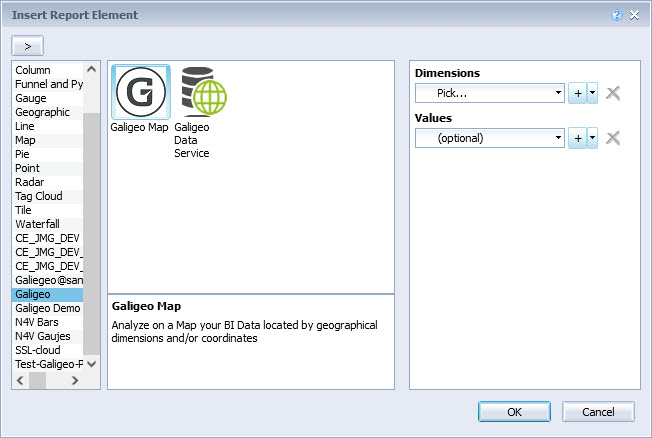Open the Values optional dropdown
652x438 pixels.
490,138
